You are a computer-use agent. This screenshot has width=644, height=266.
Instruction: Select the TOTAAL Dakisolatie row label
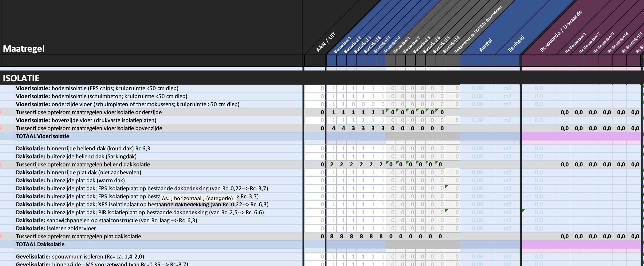(40, 244)
